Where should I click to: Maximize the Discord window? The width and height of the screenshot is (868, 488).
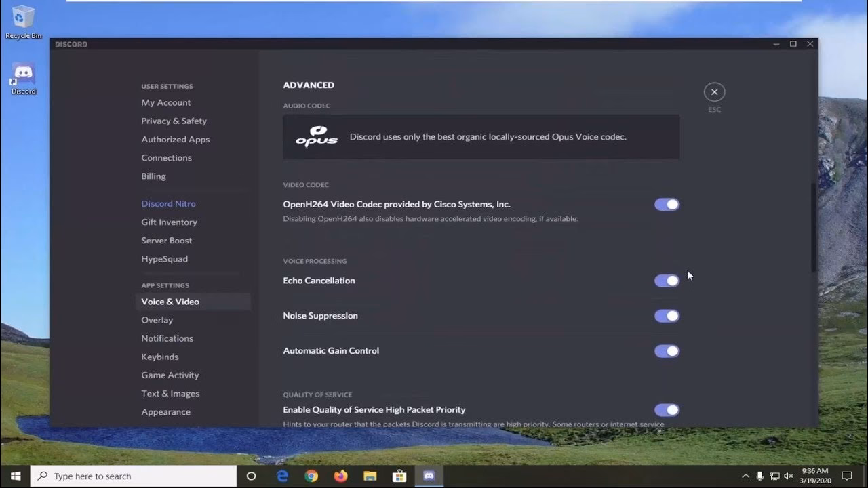(x=793, y=44)
